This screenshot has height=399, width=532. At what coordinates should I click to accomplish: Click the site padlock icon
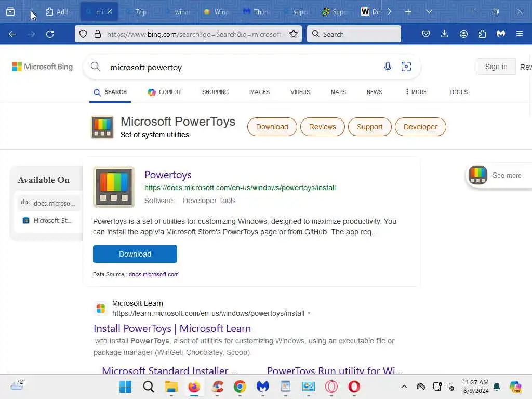pyautogui.click(x=98, y=34)
